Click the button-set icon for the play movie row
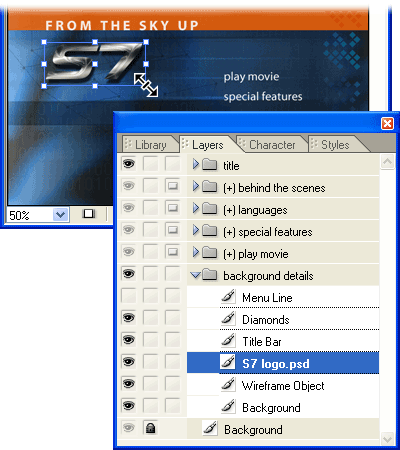This screenshot has height=450, width=400. 172,252
